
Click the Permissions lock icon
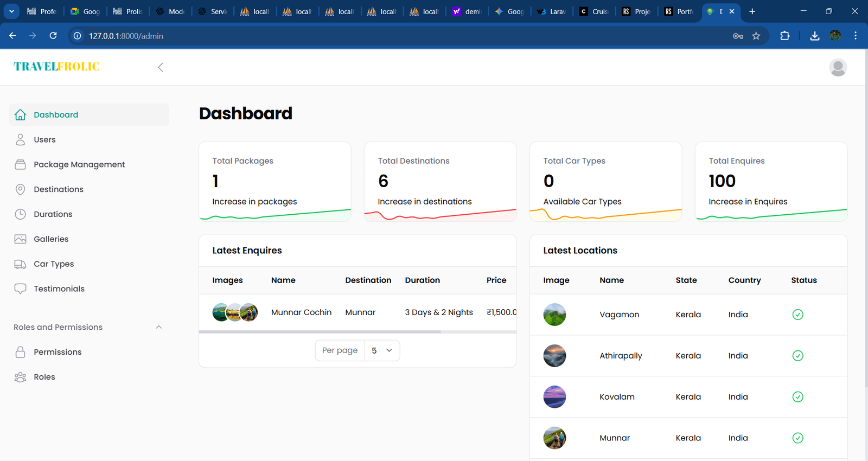20,352
